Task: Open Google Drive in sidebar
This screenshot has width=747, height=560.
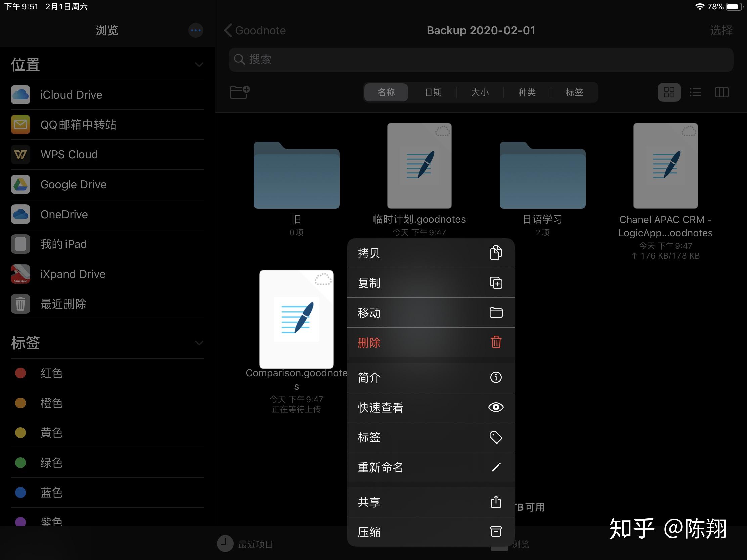Action: [73, 184]
